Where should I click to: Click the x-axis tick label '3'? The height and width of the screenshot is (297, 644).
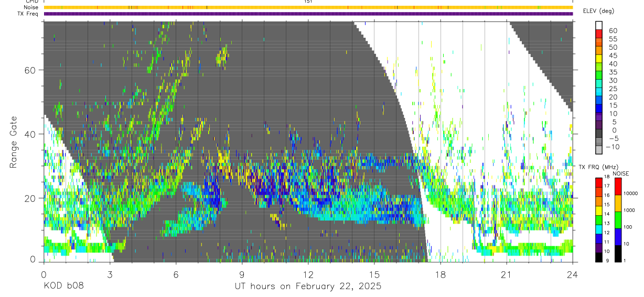pyautogui.click(x=110, y=274)
